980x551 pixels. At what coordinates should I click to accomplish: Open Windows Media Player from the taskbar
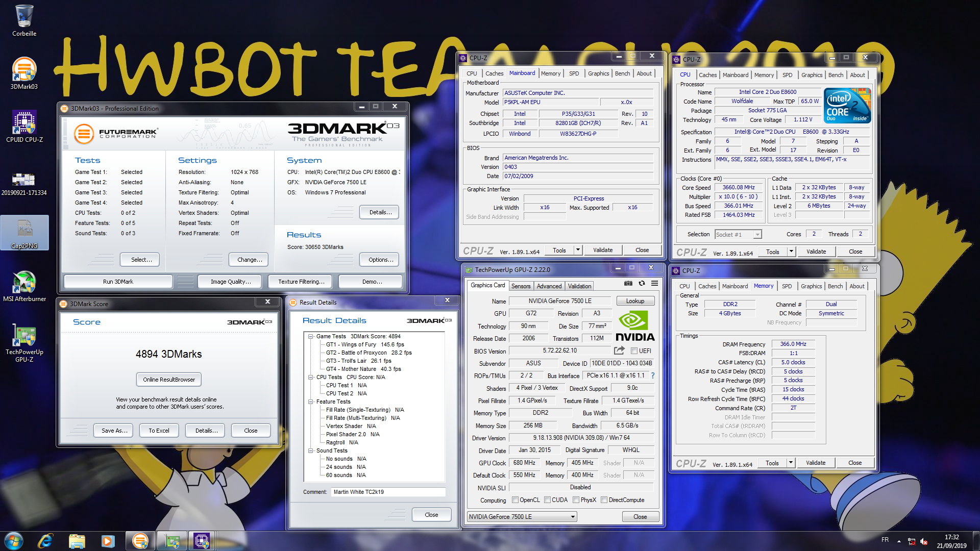(108, 541)
